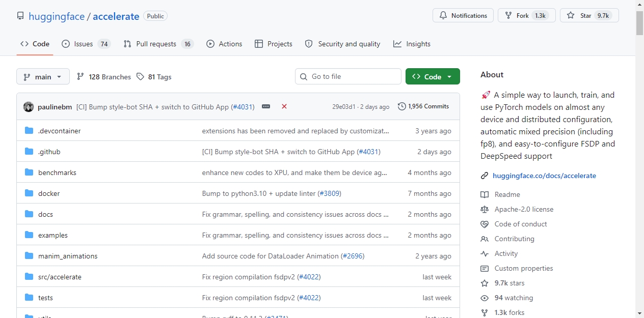
Task: Click the pulse icon next to Activity
Action: tap(485, 254)
